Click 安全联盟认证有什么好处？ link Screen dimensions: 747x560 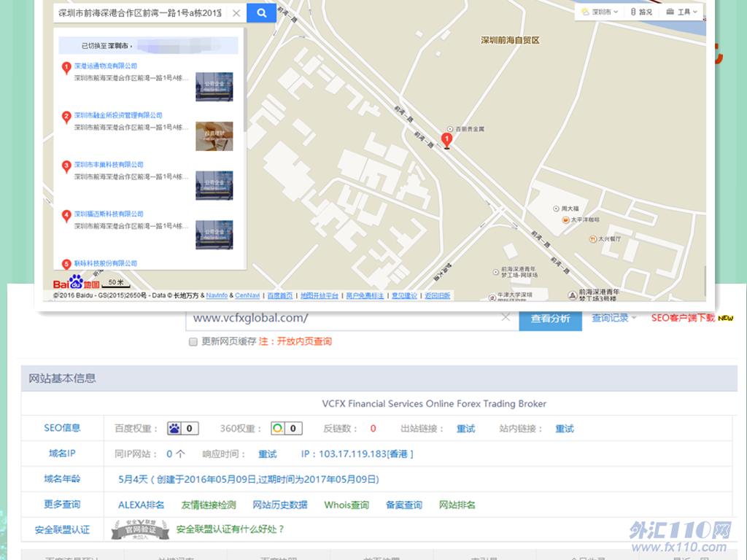point(230,529)
